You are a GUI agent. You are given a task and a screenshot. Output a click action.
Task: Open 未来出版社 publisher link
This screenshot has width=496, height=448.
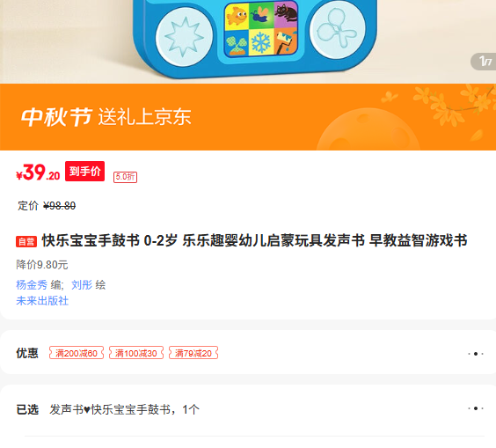(x=42, y=301)
